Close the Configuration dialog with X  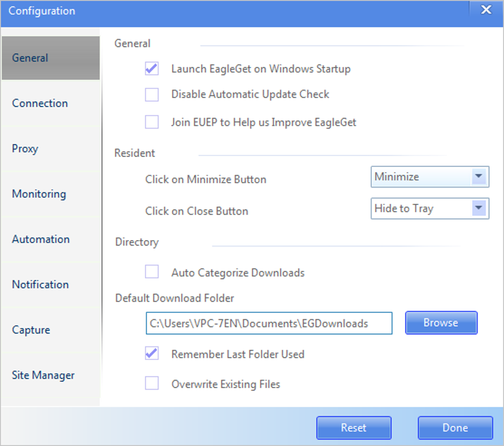point(486,10)
